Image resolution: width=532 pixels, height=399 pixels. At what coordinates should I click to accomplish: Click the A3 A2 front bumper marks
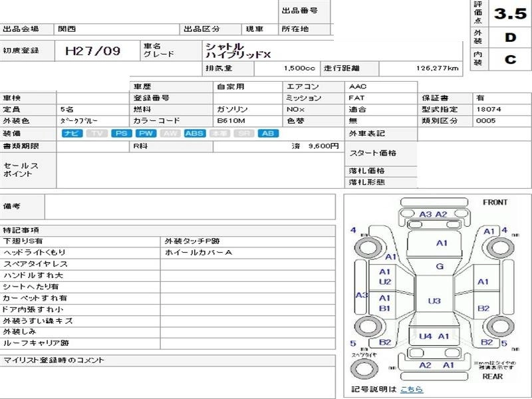click(434, 214)
